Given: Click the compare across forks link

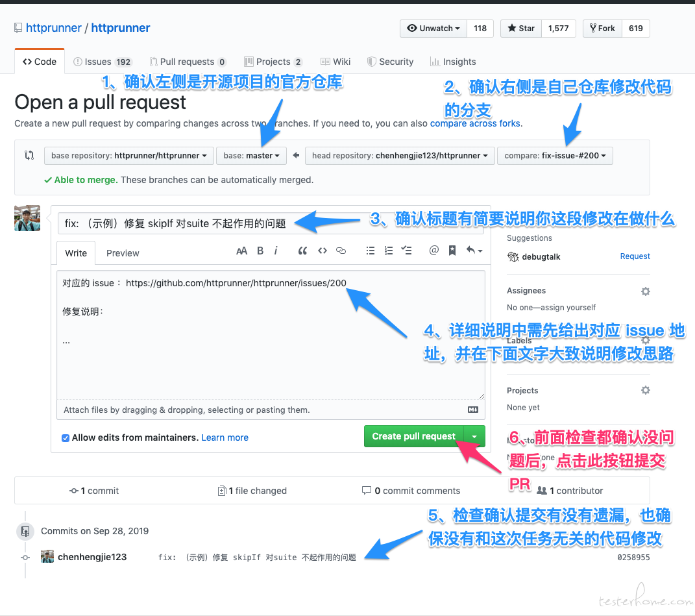Looking at the screenshot, I should click(x=475, y=123).
